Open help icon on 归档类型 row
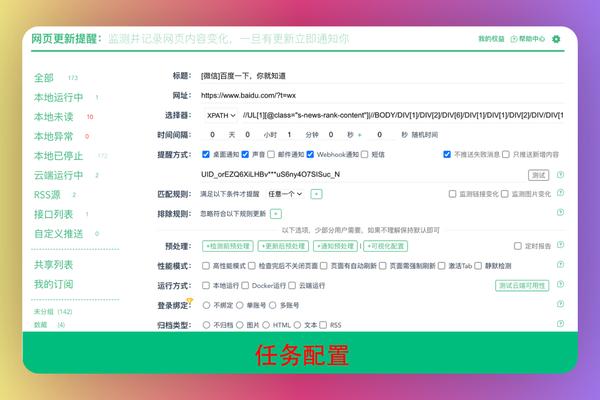Screen dimensions: 600x400 560,324
